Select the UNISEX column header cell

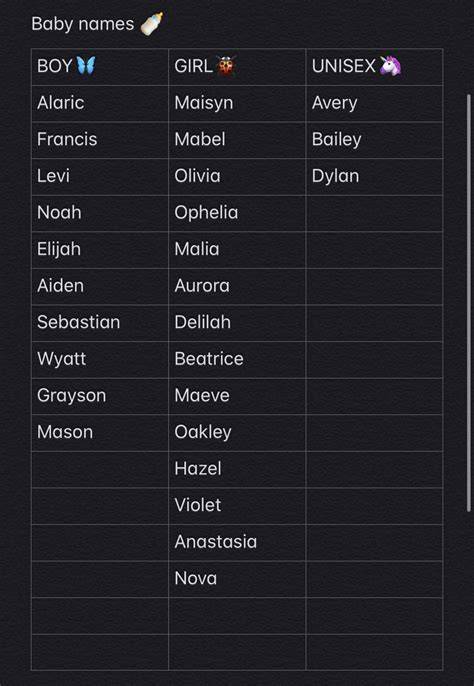point(374,66)
